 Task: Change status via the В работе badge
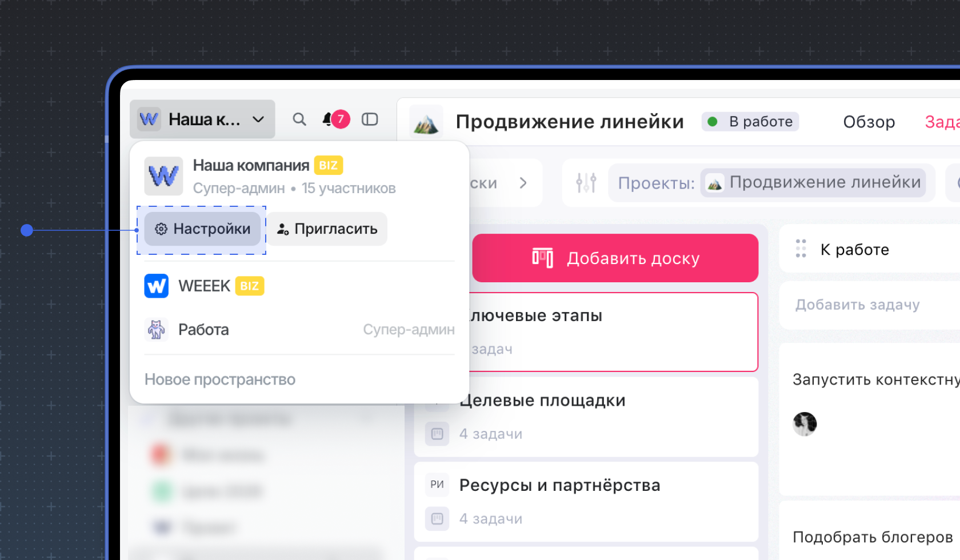750,121
